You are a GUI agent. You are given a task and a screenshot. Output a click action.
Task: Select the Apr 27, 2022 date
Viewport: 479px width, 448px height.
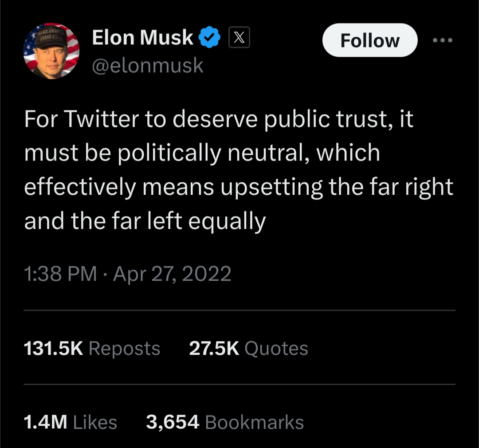pos(172,274)
